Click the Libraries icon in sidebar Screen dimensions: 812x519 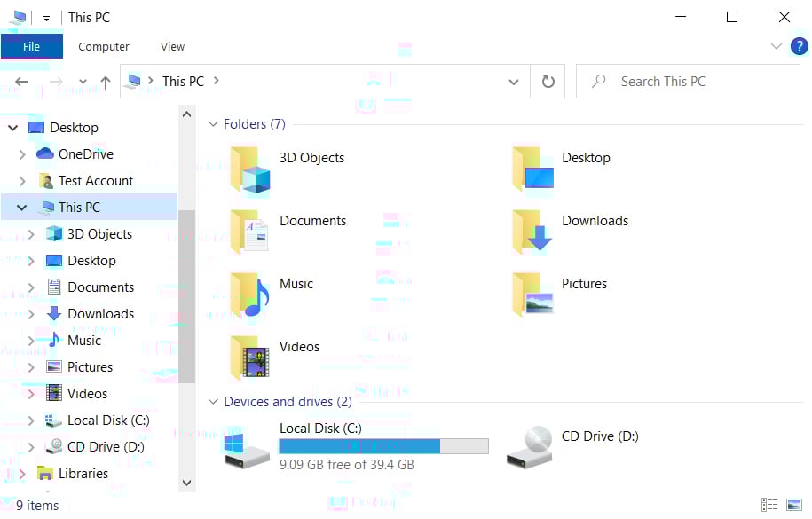pos(45,474)
